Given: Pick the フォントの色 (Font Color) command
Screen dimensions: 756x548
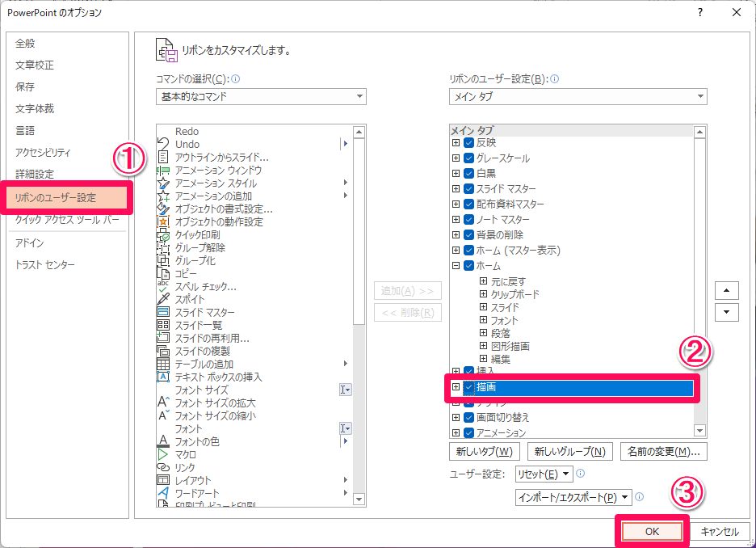Looking at the screenshot, I should point(198,441).
